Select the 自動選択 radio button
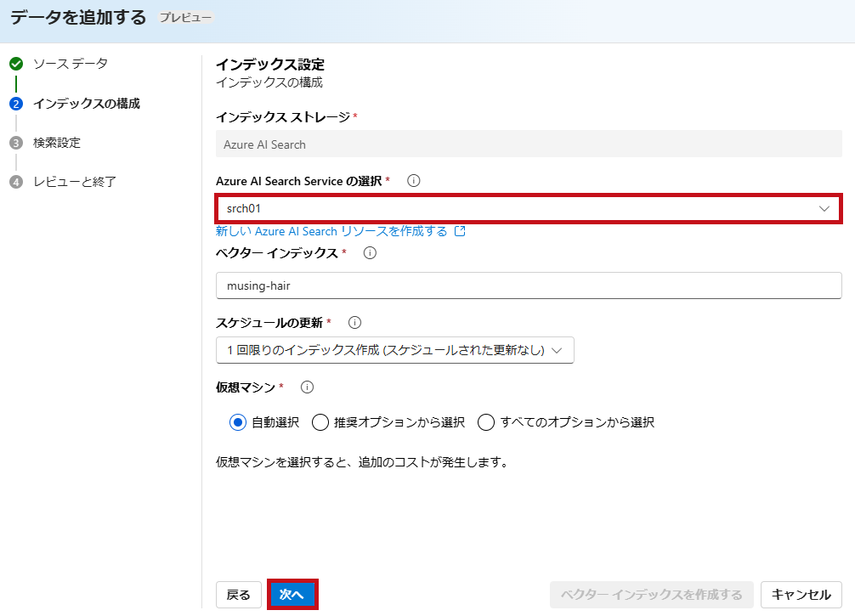 pyautogui.click(x=238, y=422)
